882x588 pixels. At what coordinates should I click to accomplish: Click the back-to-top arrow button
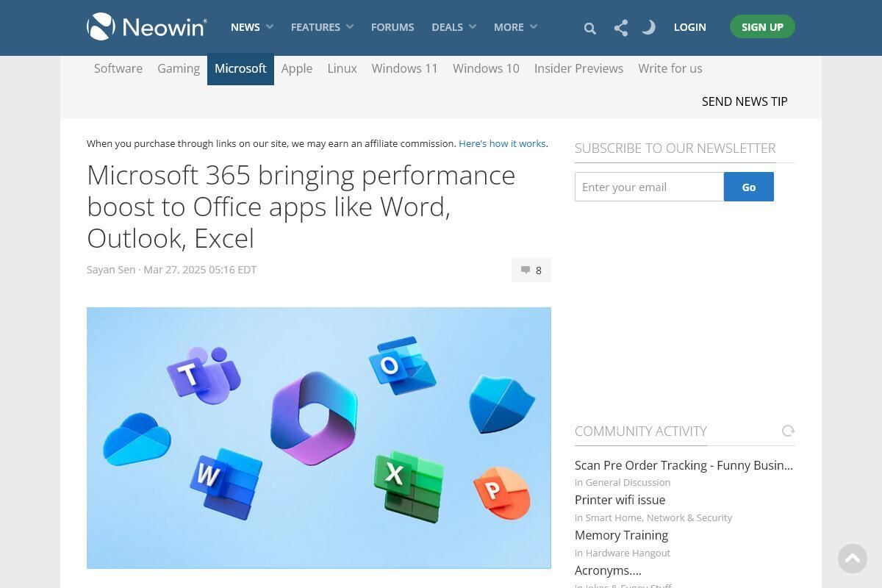pos(853,559)
